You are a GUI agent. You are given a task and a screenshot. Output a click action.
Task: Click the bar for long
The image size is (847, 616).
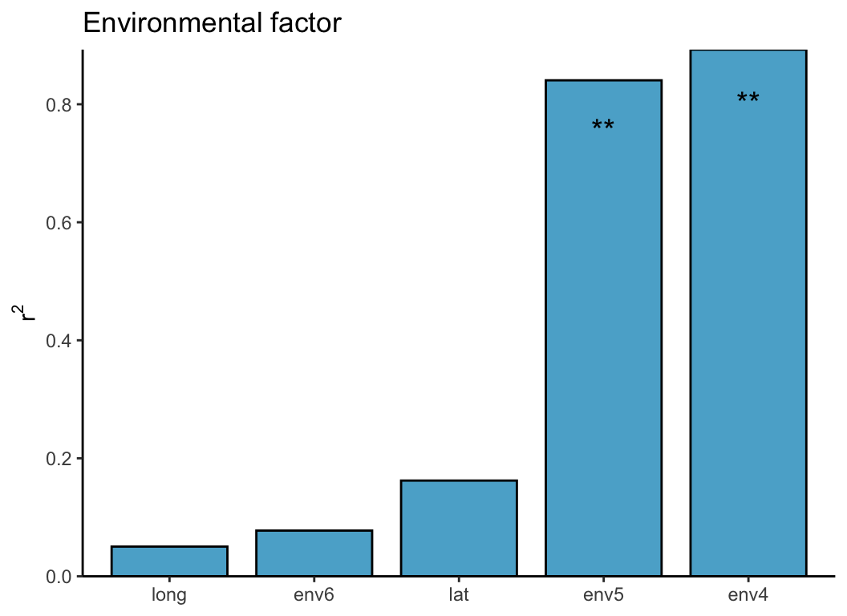click(x=169, y=561)
